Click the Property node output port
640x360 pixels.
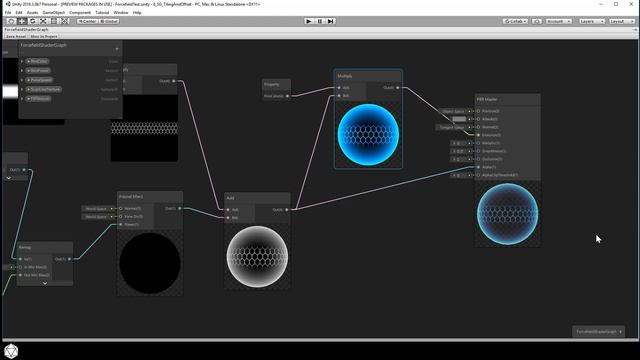click(287, 96)
